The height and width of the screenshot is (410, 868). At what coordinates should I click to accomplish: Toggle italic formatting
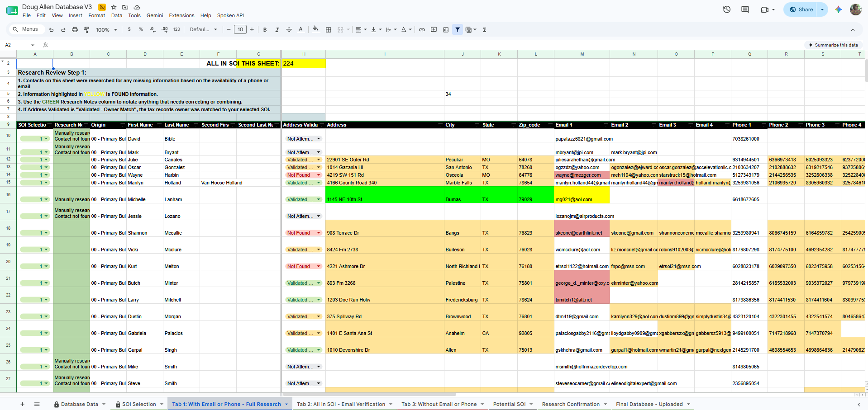277,30
